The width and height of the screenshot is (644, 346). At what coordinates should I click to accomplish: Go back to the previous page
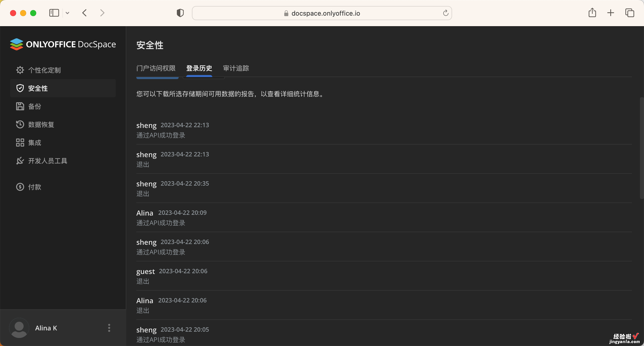(x=85, y=13)
